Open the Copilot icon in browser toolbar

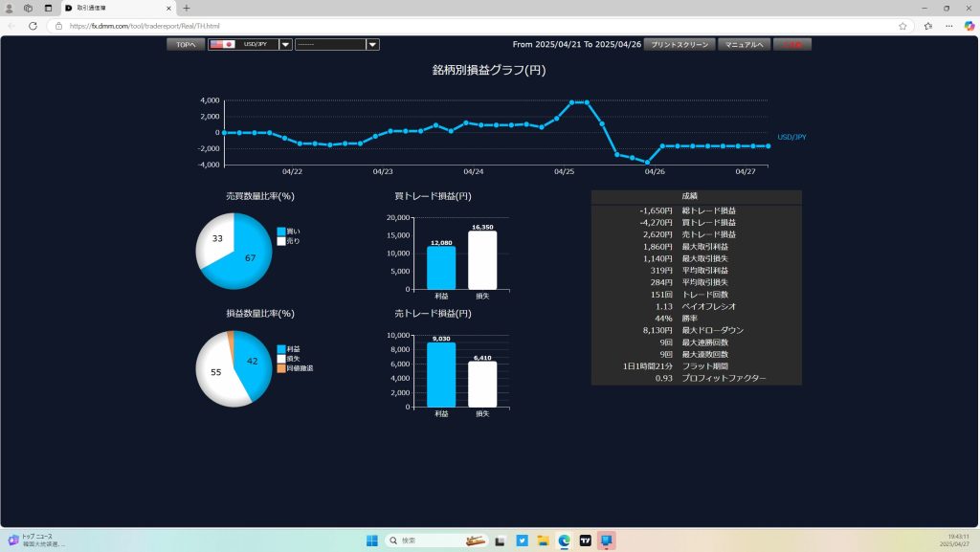tap(969, 26)
